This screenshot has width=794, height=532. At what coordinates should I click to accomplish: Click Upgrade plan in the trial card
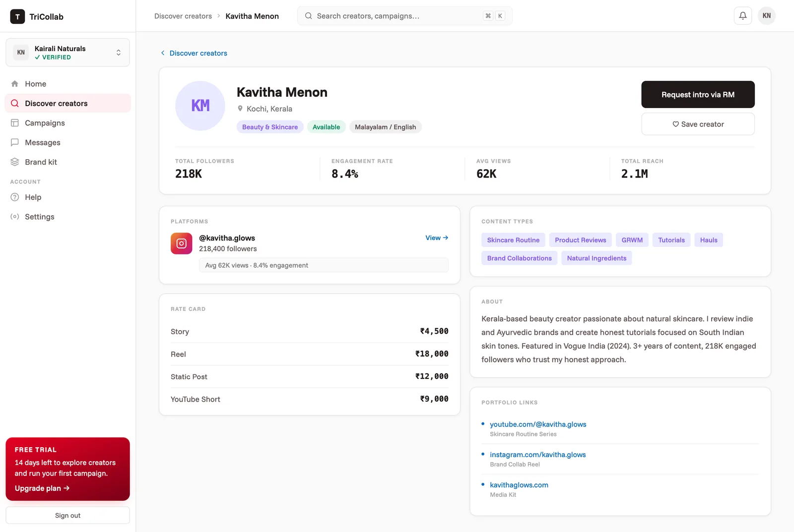(x=42, y=488)
